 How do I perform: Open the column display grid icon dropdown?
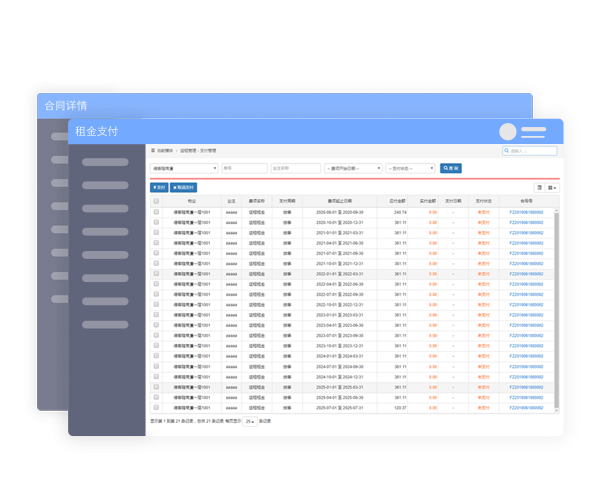coord(552,187)
